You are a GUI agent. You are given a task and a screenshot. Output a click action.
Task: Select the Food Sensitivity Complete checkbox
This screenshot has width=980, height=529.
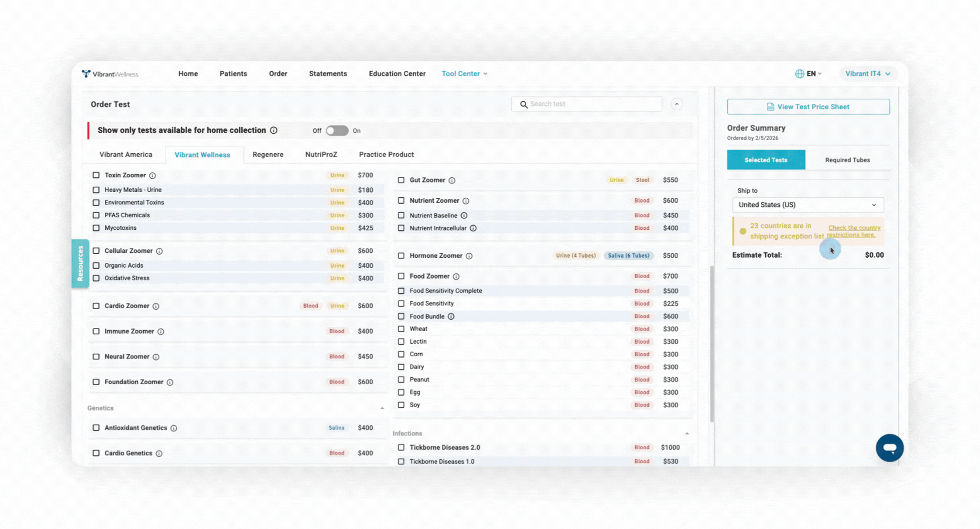pyautogui.click(x=401, y=291)
